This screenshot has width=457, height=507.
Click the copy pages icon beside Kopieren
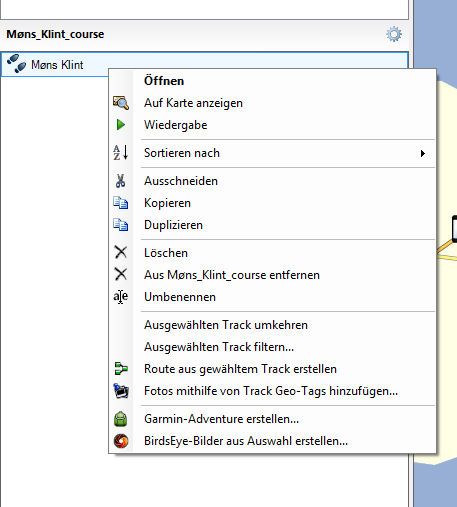(x=121, y=203)
